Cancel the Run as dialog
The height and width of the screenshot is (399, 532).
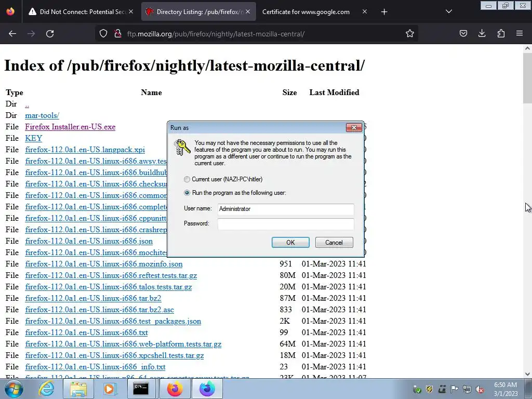coord(334,242)
